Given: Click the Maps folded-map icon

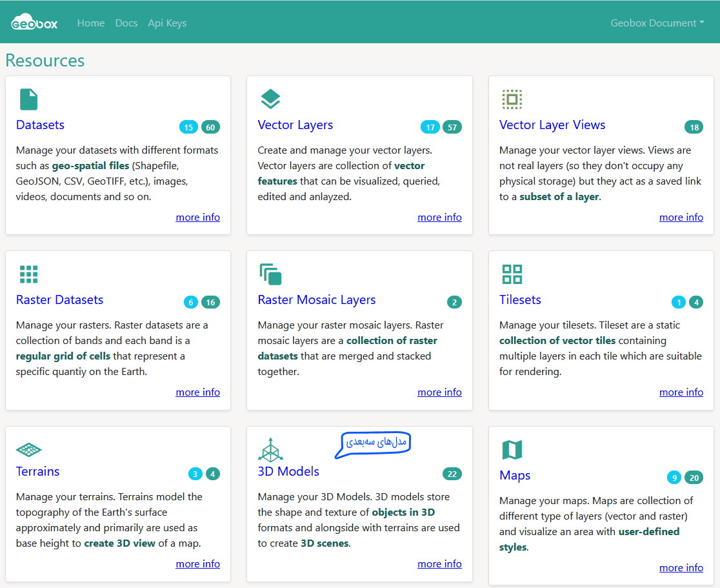Looking at the screenshot, I should 512,450.
